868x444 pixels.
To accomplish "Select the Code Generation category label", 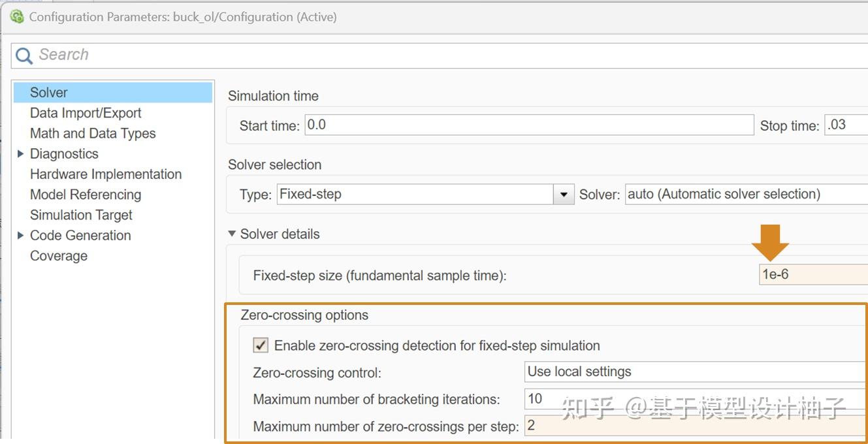I will click(80, 236).
